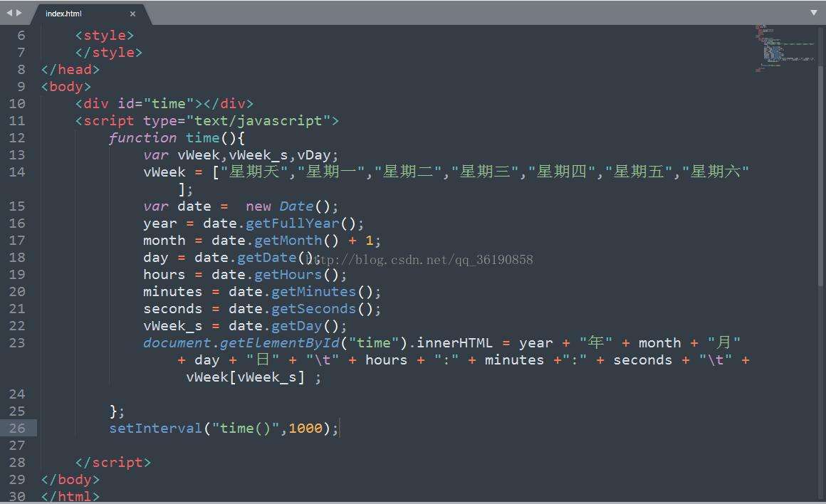This screenshot has height=504, width=826.
Task: Click line number 12 in the gutter
Action: [x=17, y=138]
